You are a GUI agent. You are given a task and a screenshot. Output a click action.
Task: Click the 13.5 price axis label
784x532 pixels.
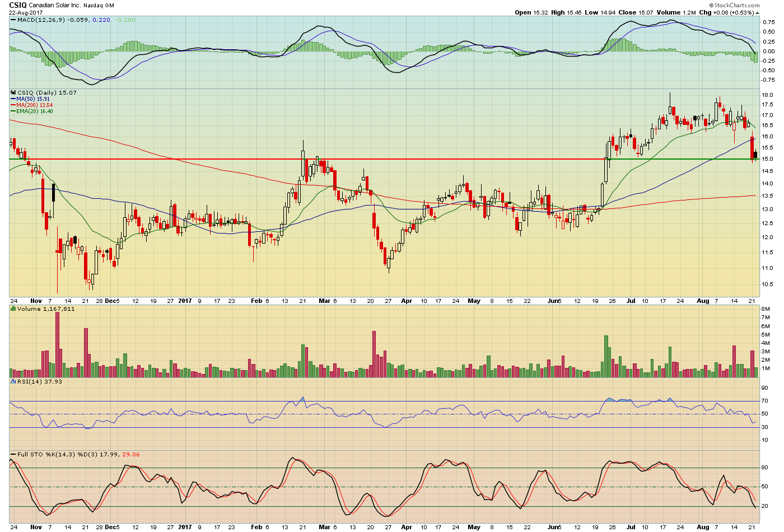pos(767,196)
